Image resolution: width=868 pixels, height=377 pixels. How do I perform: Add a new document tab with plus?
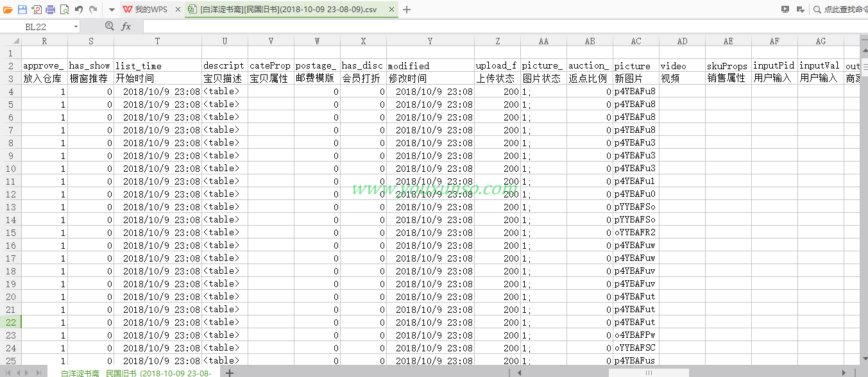point(407,10)
